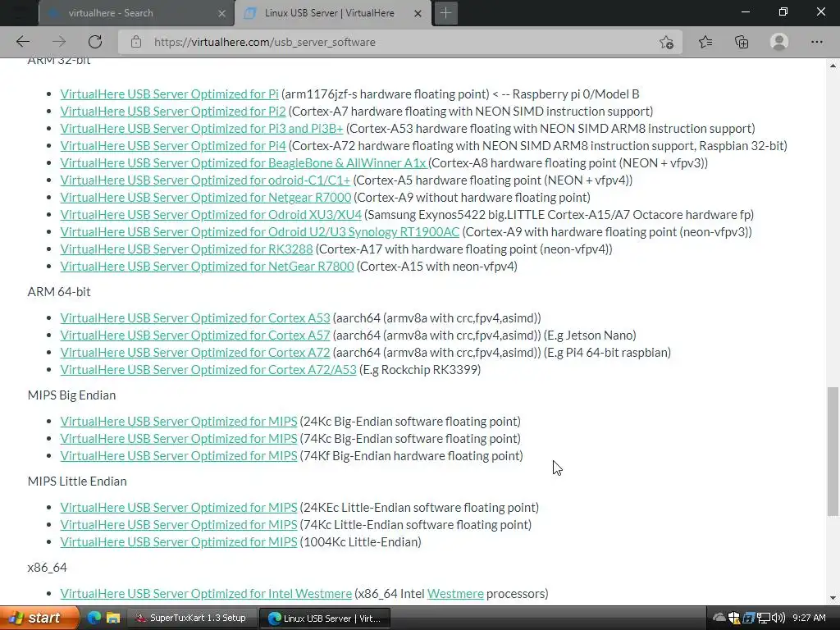Download odroid-C1/C1+ server build
This screenshot has height=630, width=840.
(204, 180)
